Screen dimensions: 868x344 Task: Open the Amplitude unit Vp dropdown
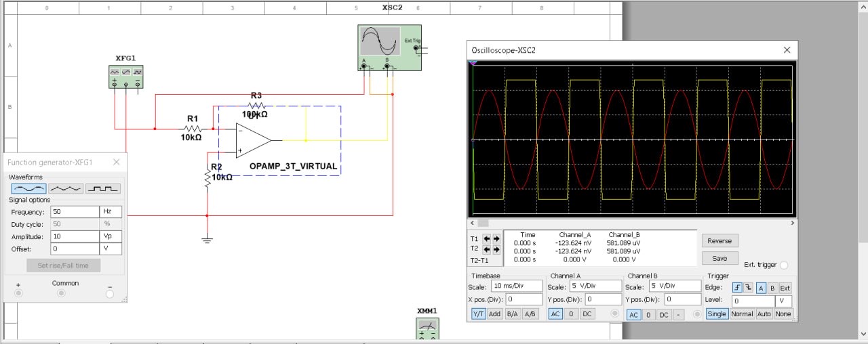point(111,236)
